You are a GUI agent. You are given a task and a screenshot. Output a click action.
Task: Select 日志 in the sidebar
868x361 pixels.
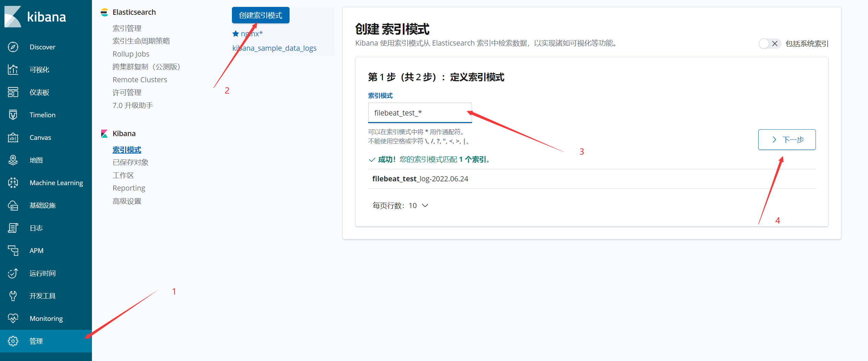pos(46,228)
